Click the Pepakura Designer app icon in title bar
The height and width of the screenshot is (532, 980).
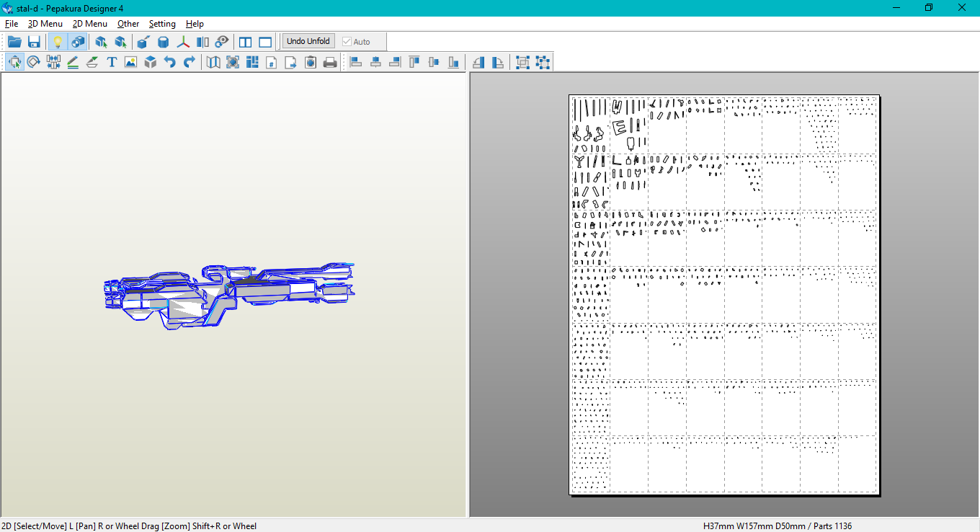click(x=8, y=7)
